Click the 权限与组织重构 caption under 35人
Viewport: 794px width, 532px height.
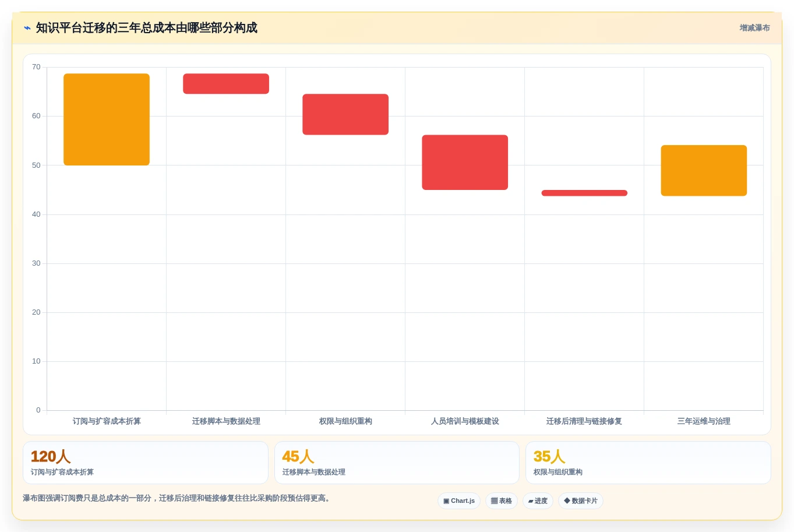558,472
